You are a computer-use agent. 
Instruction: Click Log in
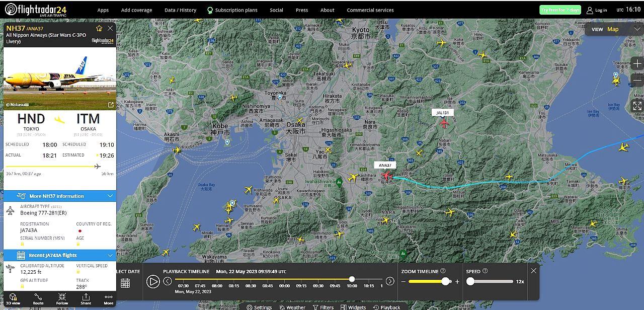click(x=597, y=10)
